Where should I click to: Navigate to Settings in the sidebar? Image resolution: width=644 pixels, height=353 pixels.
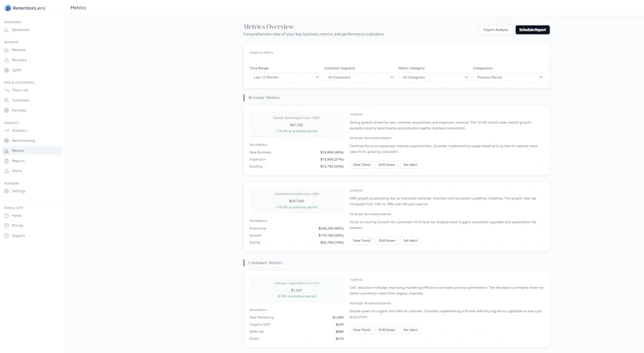[32, 191]
